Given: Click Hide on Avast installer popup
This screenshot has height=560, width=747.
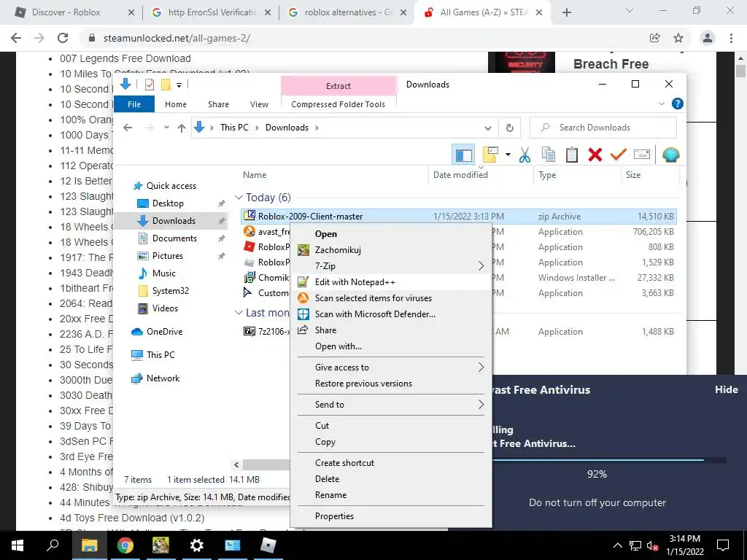Looking at the screenshot, I should 726,389.
